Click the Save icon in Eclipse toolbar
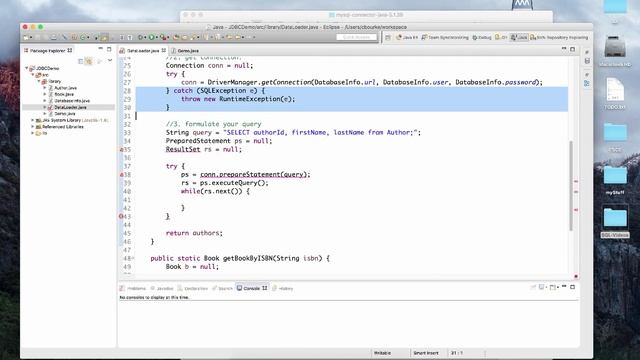Image resolution: width=640 pixels, height=360 pixels. (38, 37)
